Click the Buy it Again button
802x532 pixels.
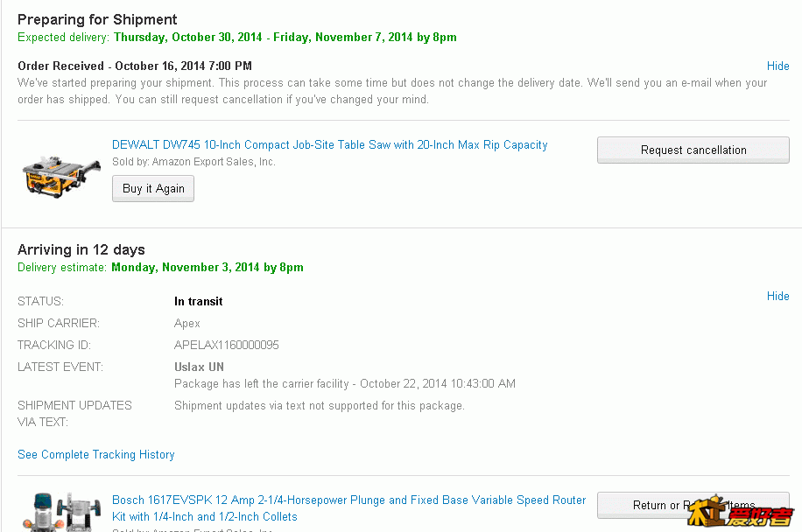[x=153, y=189]
